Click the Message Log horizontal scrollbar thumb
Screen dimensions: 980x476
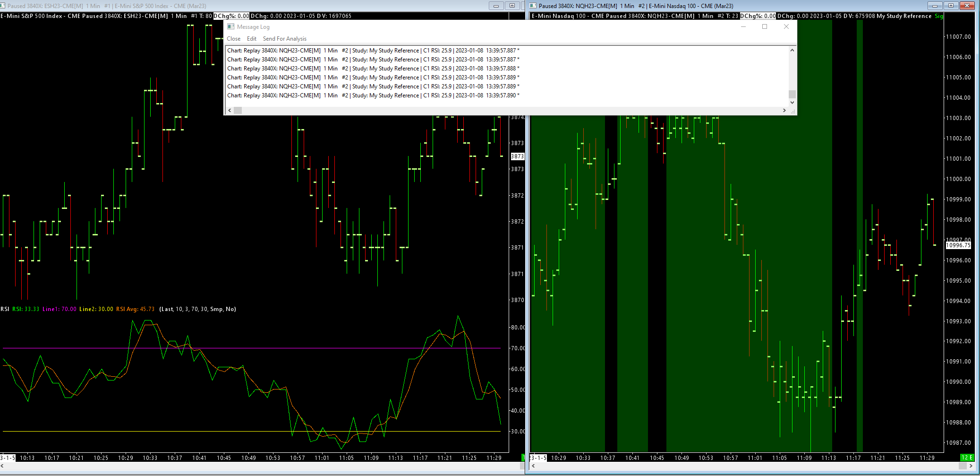point(238,110)
